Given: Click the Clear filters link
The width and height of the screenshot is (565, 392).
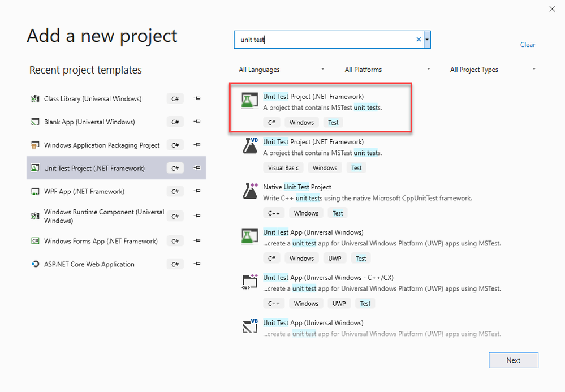Looking at the screenshot, I should [x=528, y=45].
